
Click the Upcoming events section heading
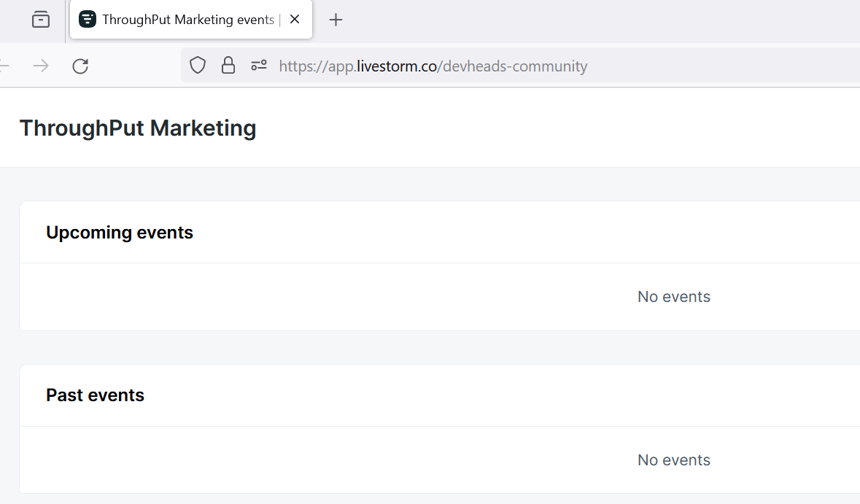coord(120,233)
